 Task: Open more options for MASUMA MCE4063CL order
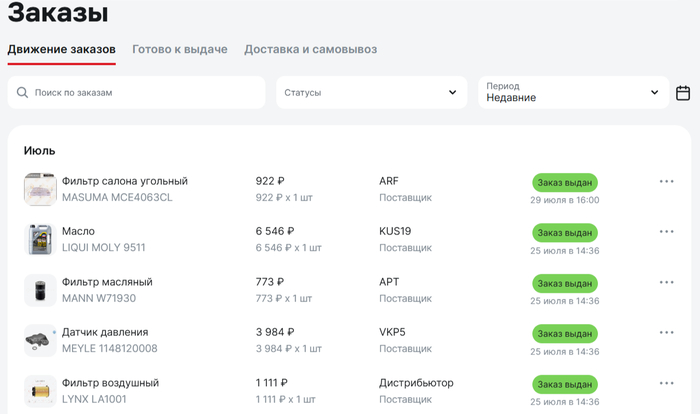pos(667,181)
